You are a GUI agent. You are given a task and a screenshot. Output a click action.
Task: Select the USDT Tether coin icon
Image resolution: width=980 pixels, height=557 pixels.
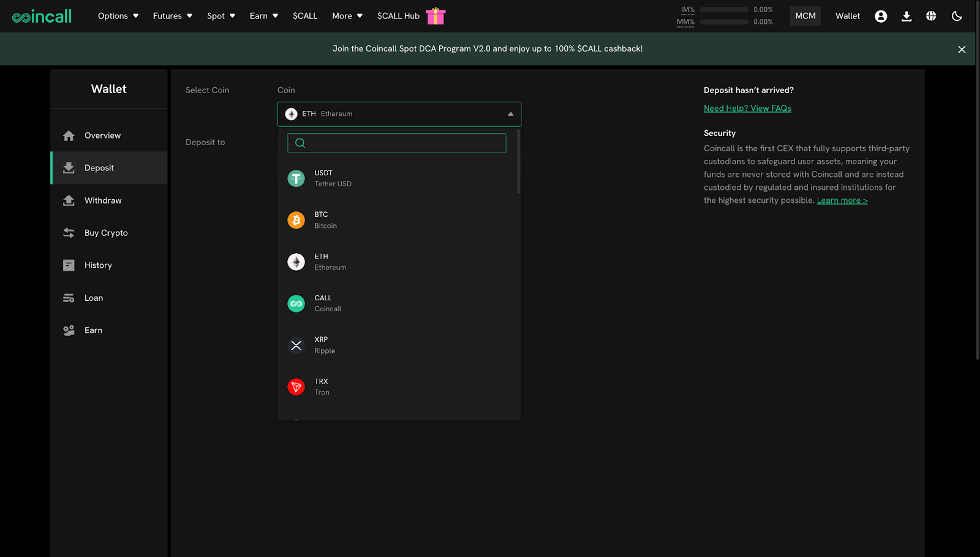pos(296,178)
